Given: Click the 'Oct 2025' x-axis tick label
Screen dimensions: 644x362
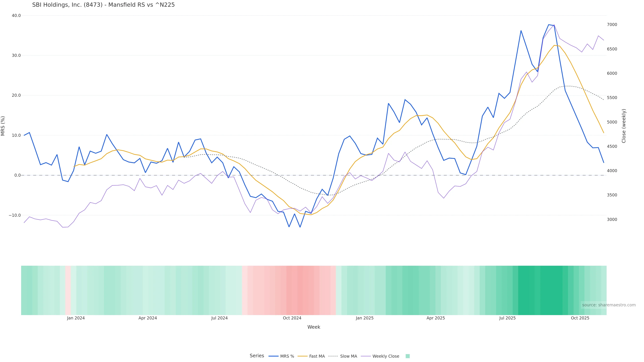Looking at the screenshot, I should [x=580, y=318].
